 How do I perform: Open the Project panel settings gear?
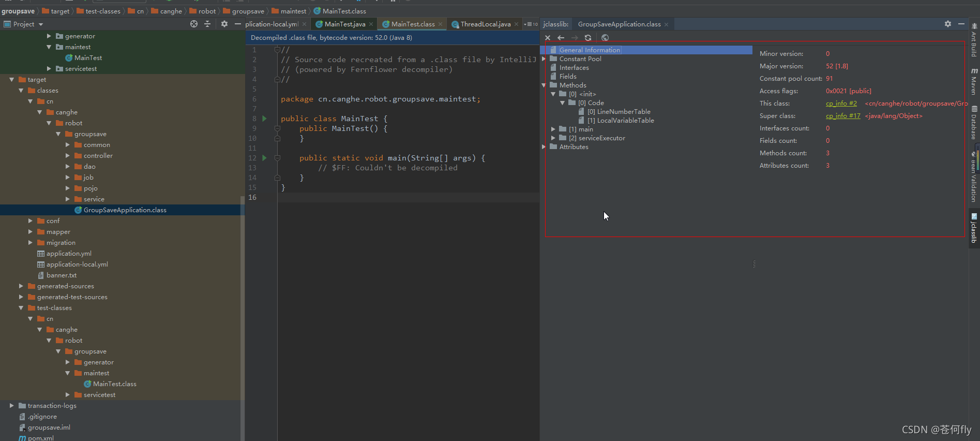(224, 24)
